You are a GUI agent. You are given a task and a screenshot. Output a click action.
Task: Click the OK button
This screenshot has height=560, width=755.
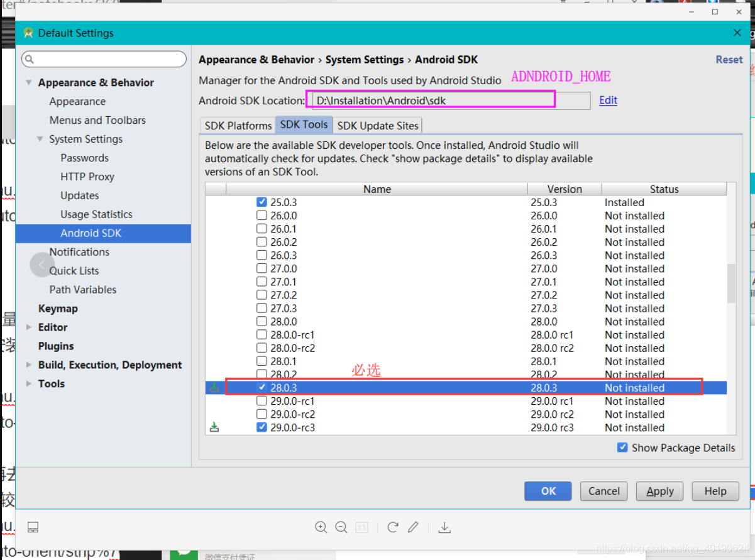click(x=548, y=491)
